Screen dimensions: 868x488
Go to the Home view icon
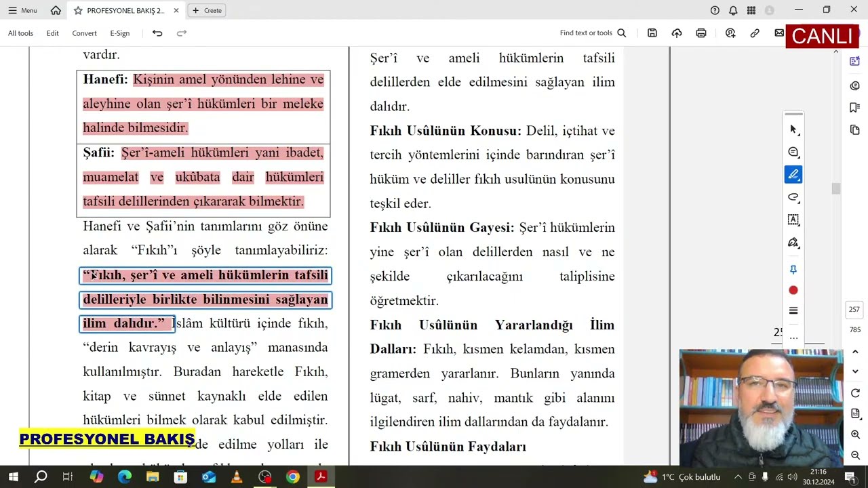pos(56,10)
